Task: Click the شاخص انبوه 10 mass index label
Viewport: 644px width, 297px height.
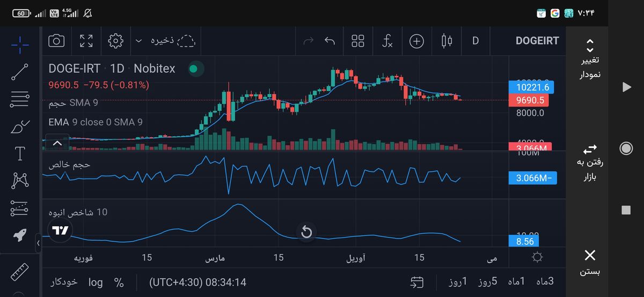Action: click(78, 212)
